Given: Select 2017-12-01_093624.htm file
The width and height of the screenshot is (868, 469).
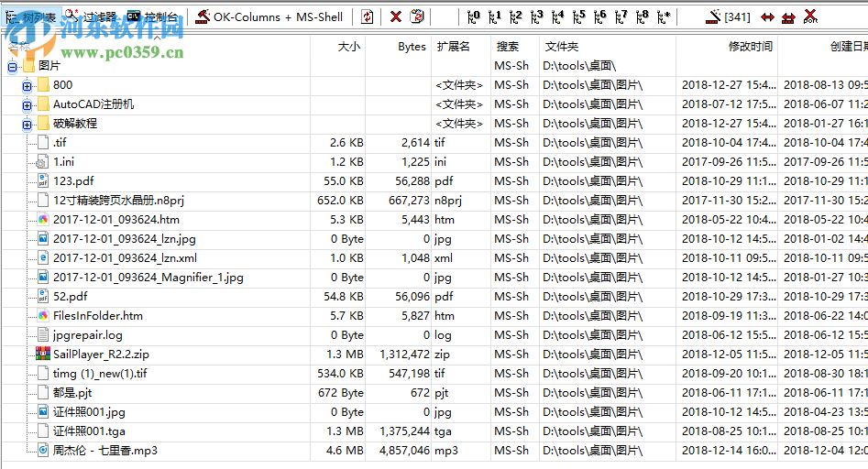Looking at the screenshot, I should (116, 220).
